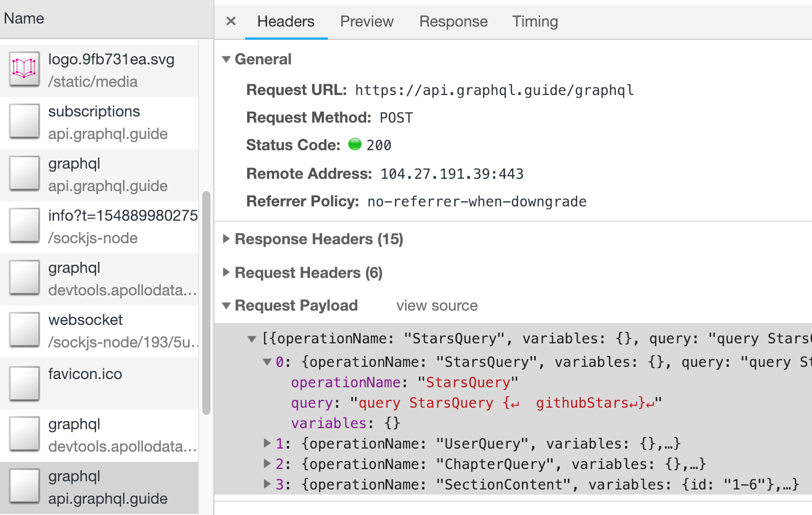This screenshot has height=515, width=812.
Task: Click the Request URL value https://api.graphql.guide/graphql
Action: (x=494, y=90)
